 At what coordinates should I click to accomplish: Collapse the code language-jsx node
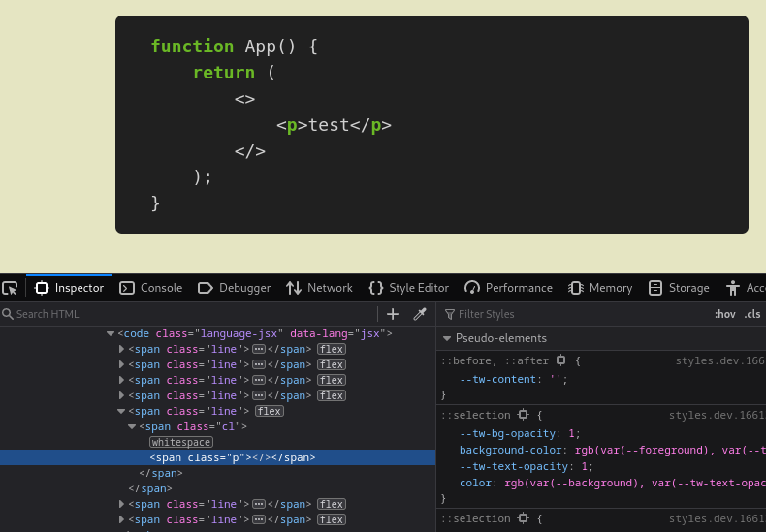pyautogui.click(x=111, y=334)
